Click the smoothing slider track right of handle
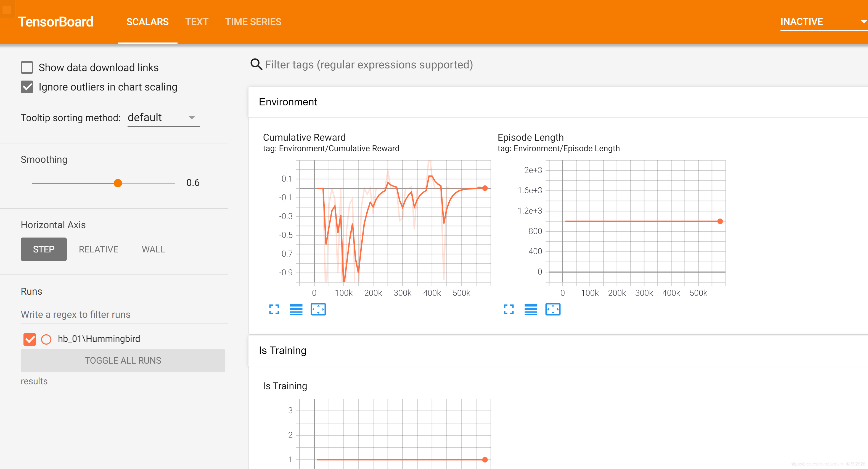 click(x=148, y=183)
